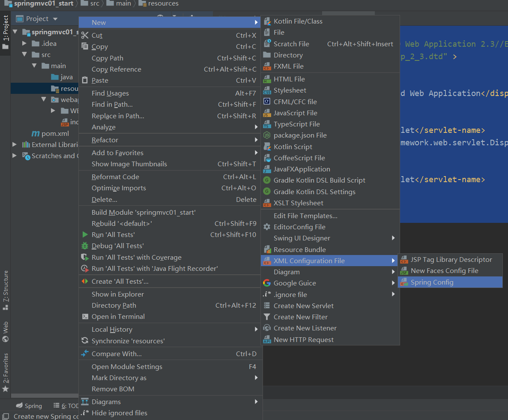Click the XSLT Stylesheet icon

coord(267,203)
